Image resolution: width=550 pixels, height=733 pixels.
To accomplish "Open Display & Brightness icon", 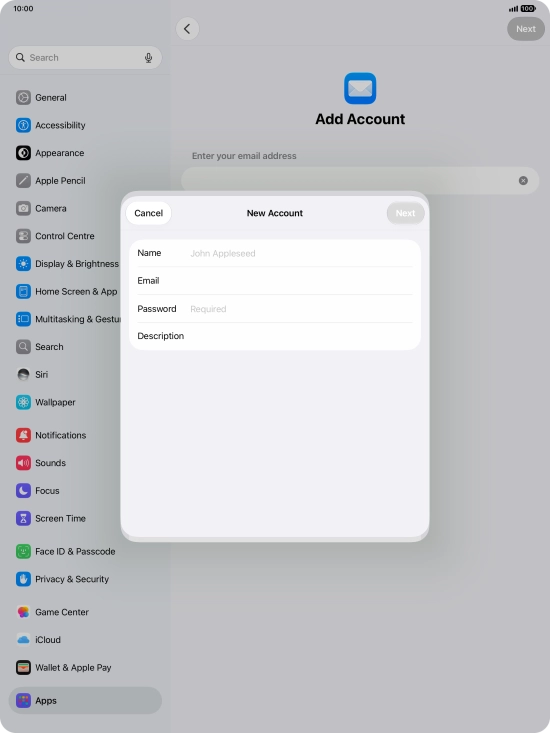I will click(23, 264).
